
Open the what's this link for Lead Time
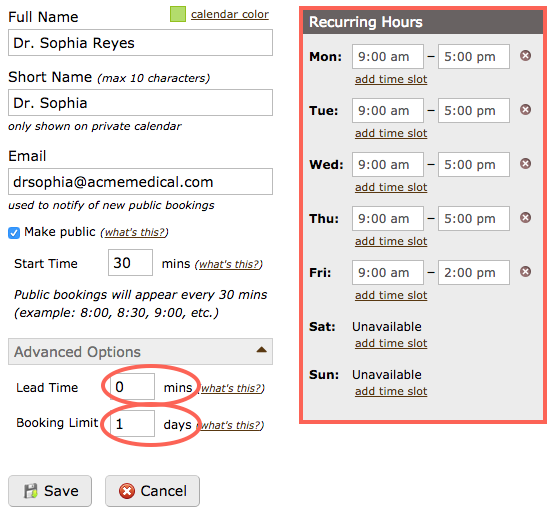[x=232, y=388]
